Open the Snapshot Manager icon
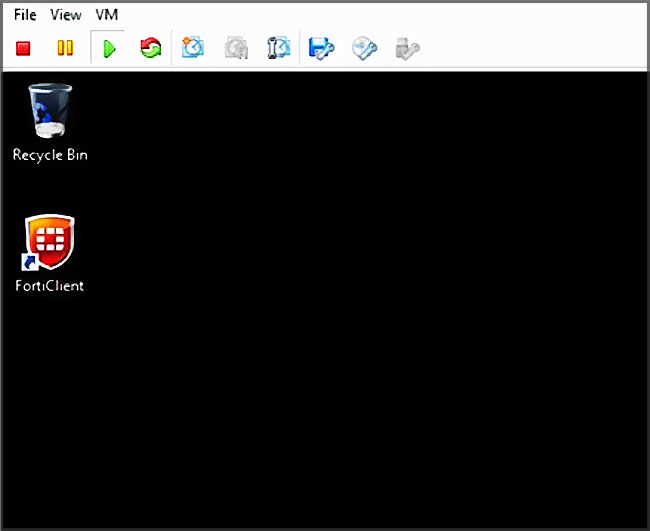Screen dimensions: 650x531 coord(279,48)
